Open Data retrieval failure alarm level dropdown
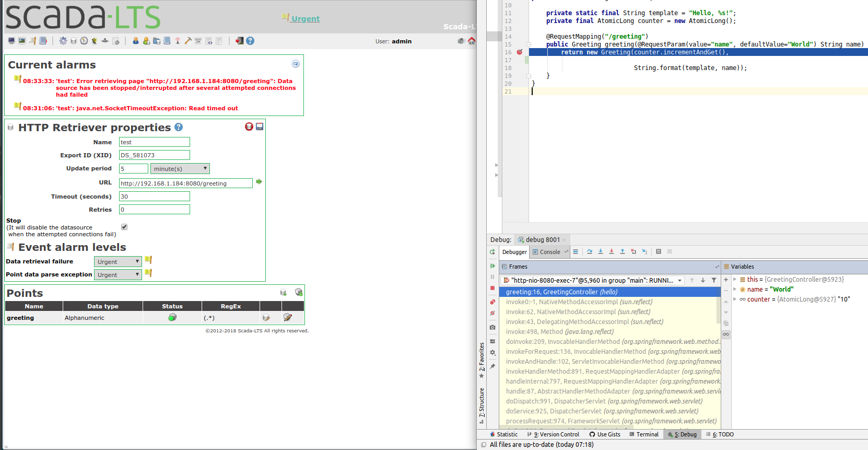Screen dimensions: 868x450 point(118,262)
